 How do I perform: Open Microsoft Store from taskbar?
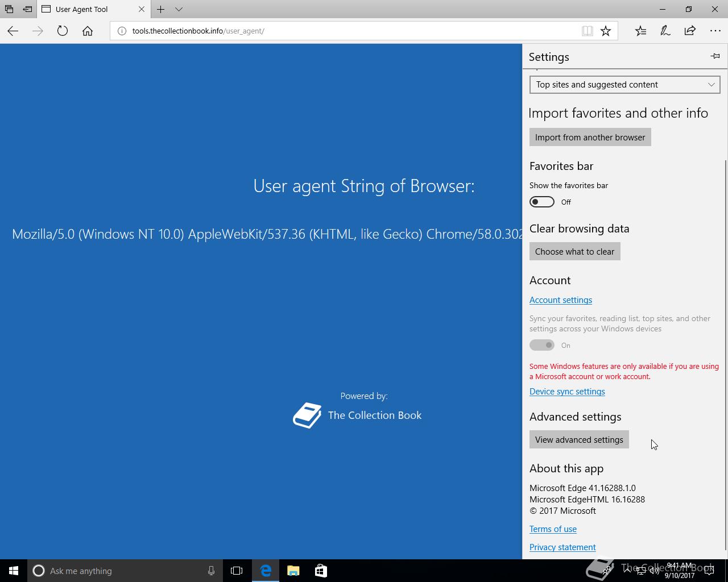point(321,571)
